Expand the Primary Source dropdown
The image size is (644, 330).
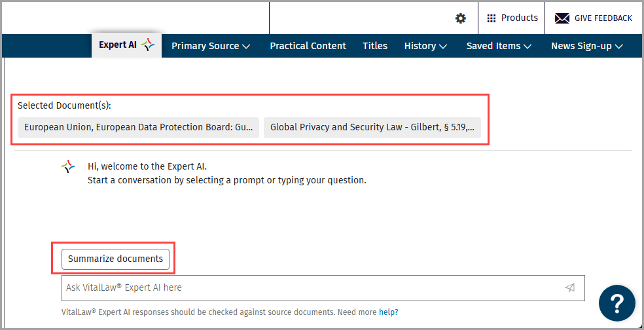coord(211,46)
